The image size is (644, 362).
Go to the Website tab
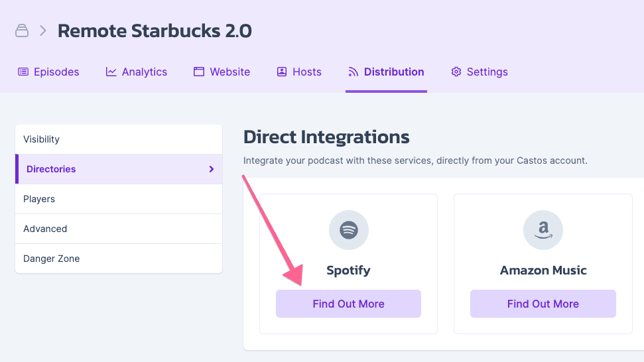pyautogui.click(x=222, y=72)
